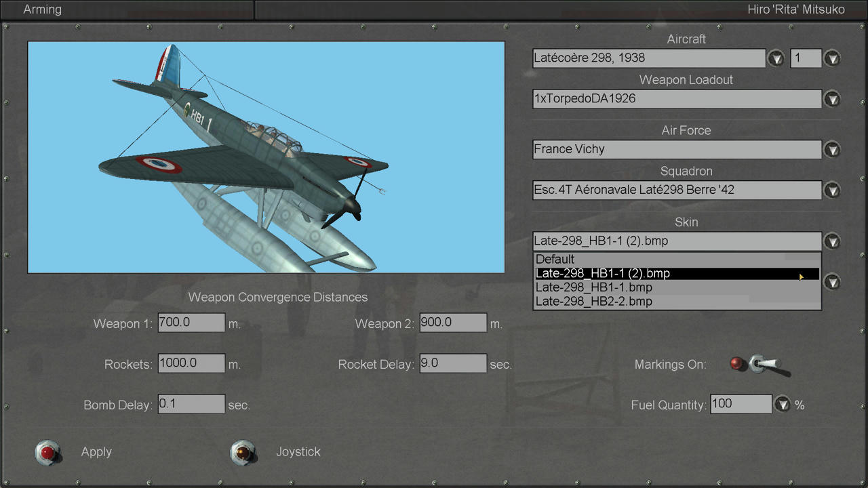Click the Joystick round button icon
868x488 pixels.
tap(243, 452)
